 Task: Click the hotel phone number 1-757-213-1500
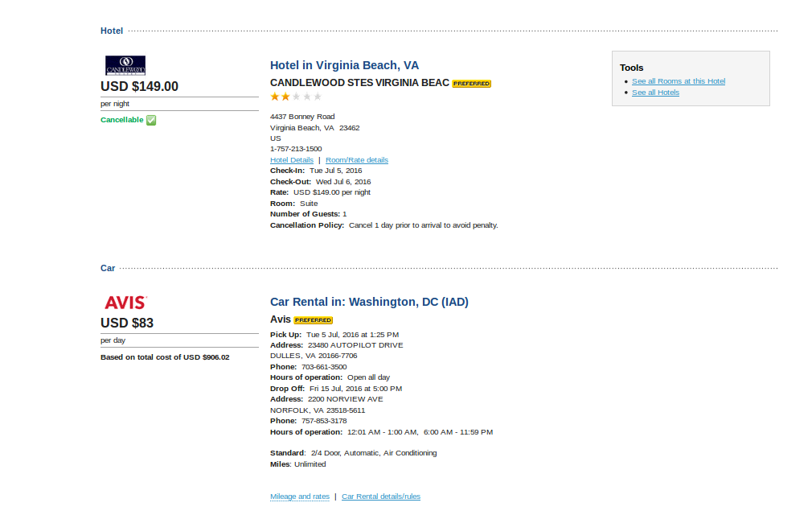pos(296,149)
